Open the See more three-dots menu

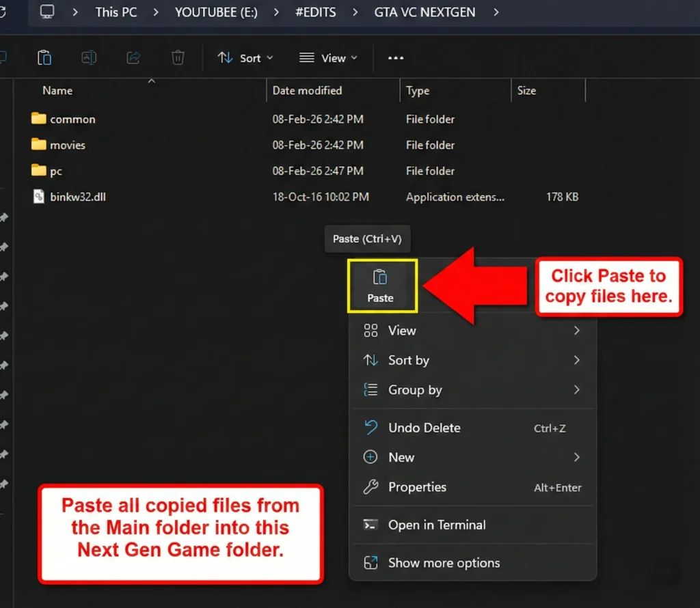pos(396,58)
